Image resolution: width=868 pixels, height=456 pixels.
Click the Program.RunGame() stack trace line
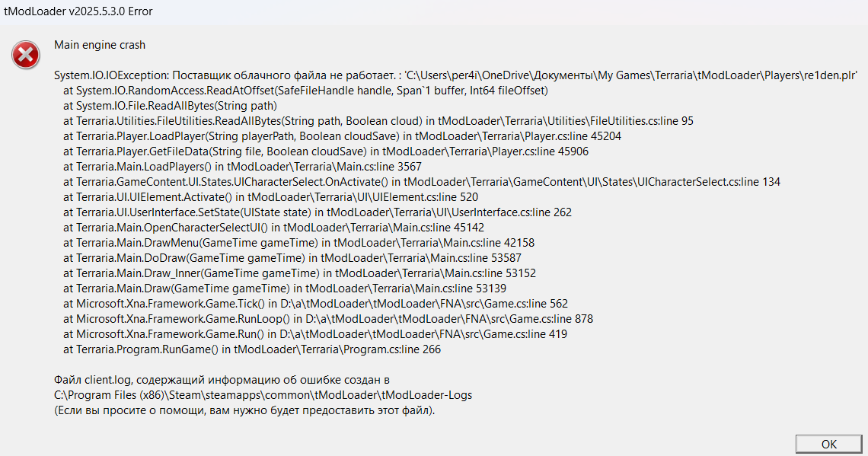click(252, 349)
